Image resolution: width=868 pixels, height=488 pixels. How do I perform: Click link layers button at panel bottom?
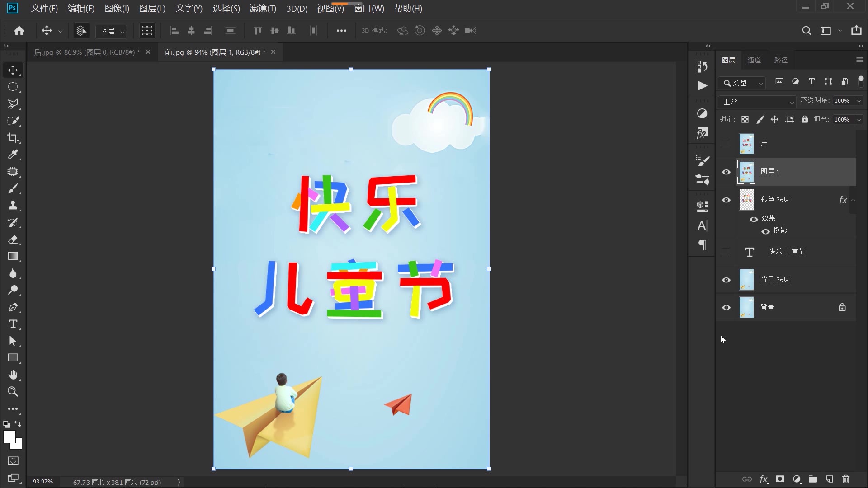click(x=747, y=479)
